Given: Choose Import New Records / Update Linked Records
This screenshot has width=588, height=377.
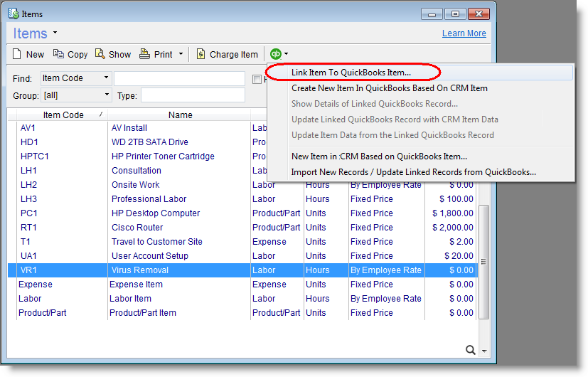Looking at the screenshot, I should [x=413, y=172].
